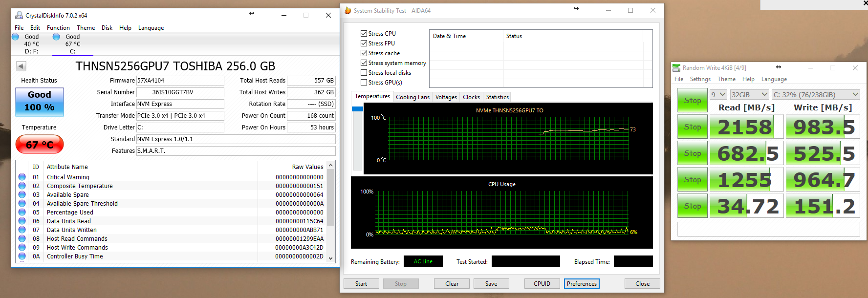Click status circle for Percentage Used row

[22, 212]
